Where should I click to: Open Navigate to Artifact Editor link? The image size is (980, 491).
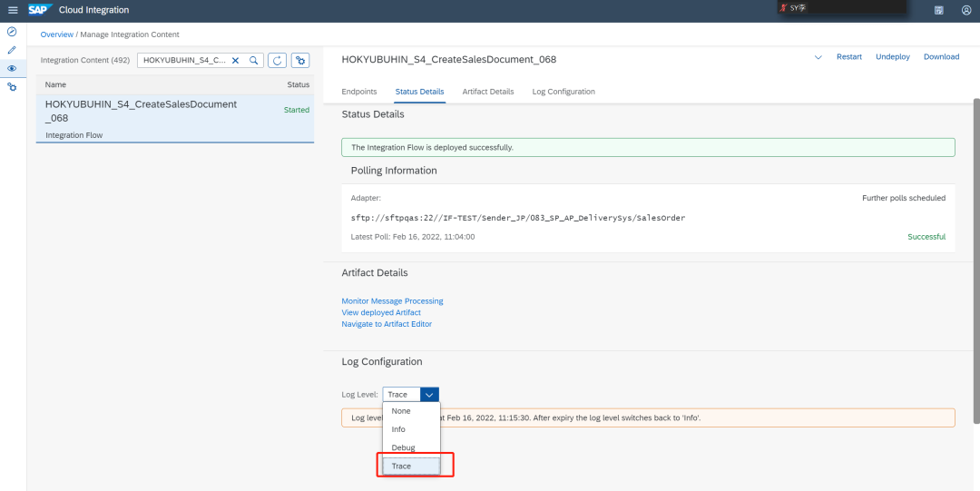[387, 324]
